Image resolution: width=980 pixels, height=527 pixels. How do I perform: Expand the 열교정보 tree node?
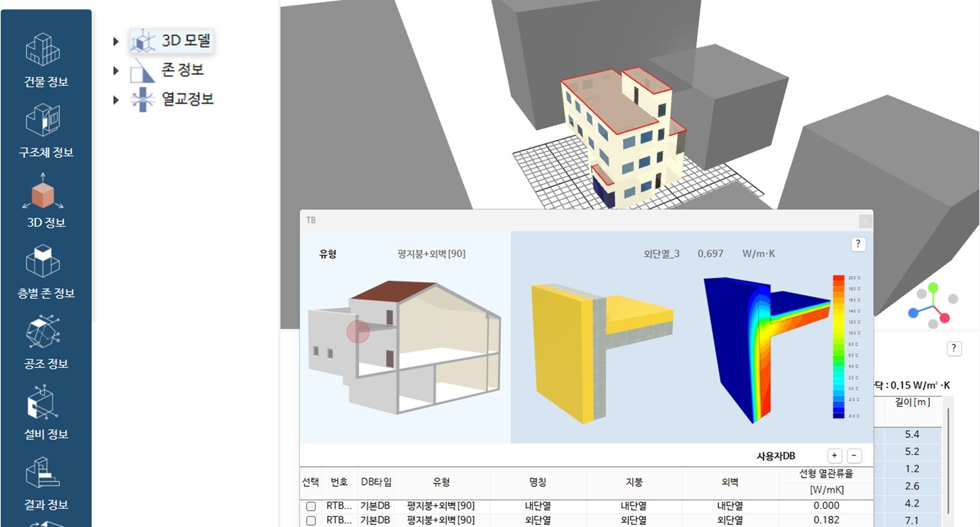[x=116, y=100]
